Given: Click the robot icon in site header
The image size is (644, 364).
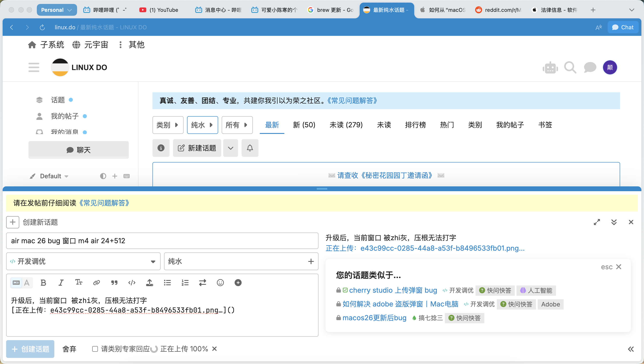Looking at the screenshot, I should pyautogui.click(x=550, y=68).
